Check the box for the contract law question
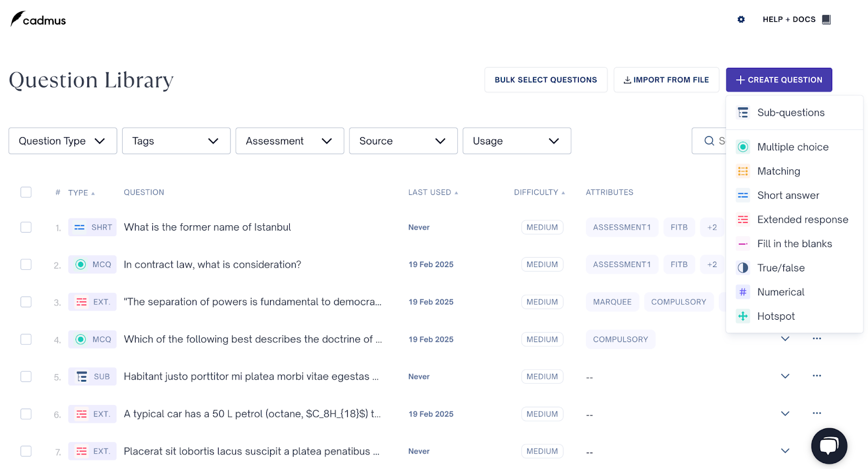The image size is (868, 469). [x=26, y=264]
